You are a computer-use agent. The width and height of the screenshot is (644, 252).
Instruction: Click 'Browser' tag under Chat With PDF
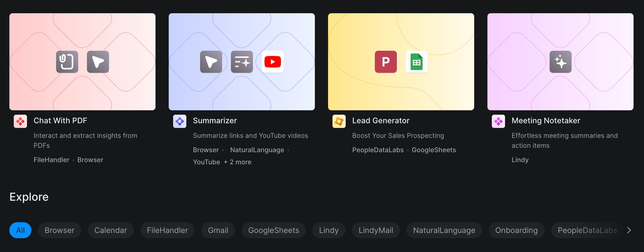pyautogui.click(x=90, y=160)
